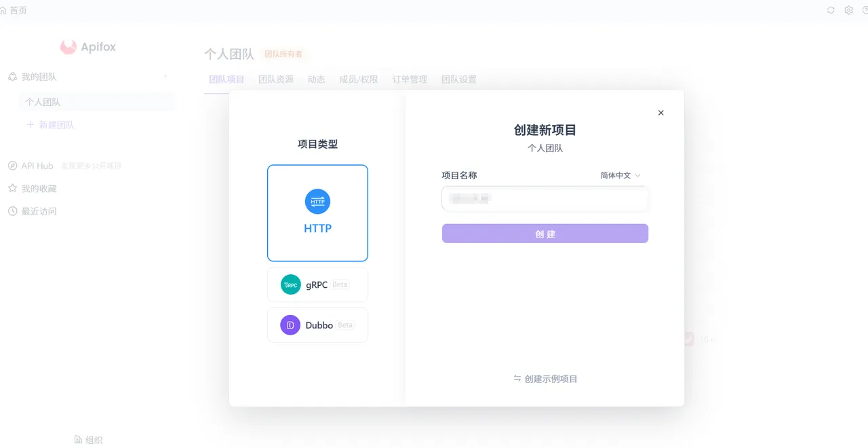Switch to the 团队设置 tab
Viewport: 868px width, 448px height.
(x=459, y=79)
